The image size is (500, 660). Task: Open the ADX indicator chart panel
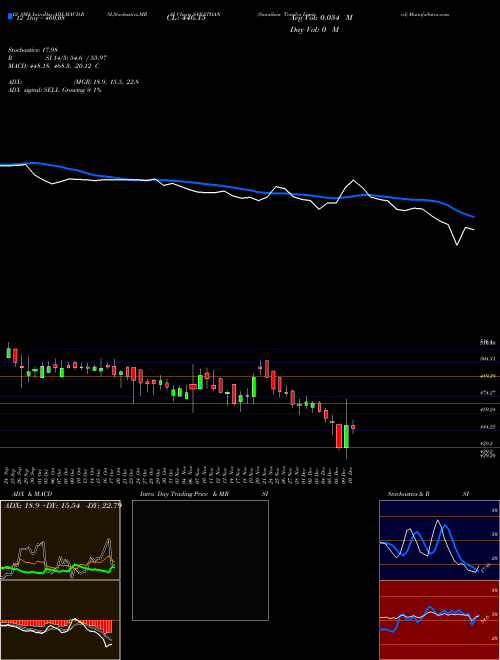point(60,540)
